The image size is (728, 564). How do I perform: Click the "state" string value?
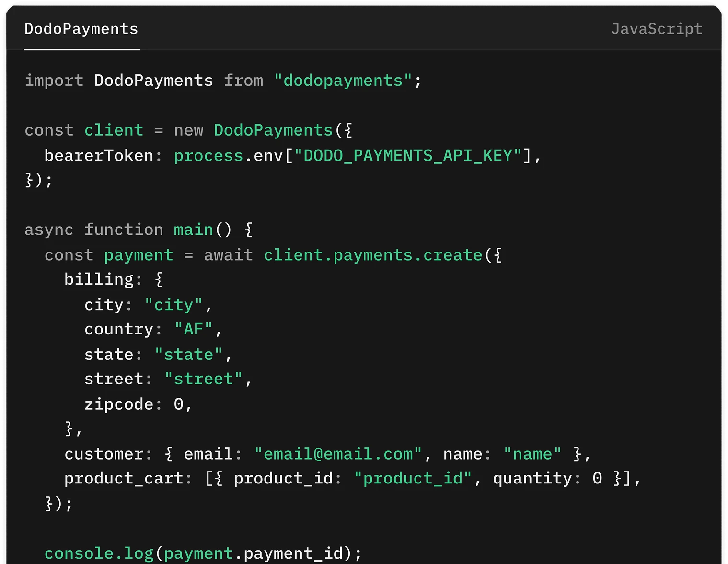point(190,354)
